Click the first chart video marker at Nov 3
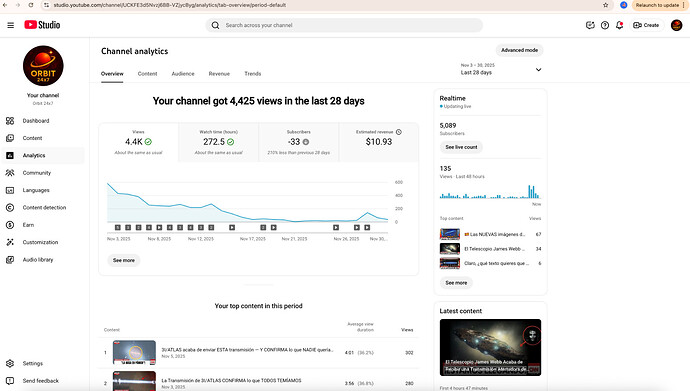 (x=117, y=227)
